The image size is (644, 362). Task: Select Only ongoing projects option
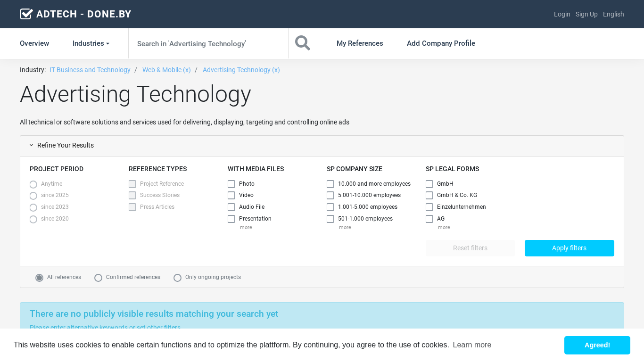point(178,278)
